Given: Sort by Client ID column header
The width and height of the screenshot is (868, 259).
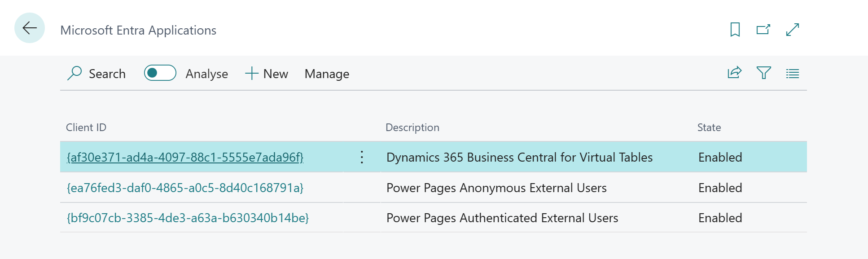Looking at the screenshot, I should coord(86,127).
